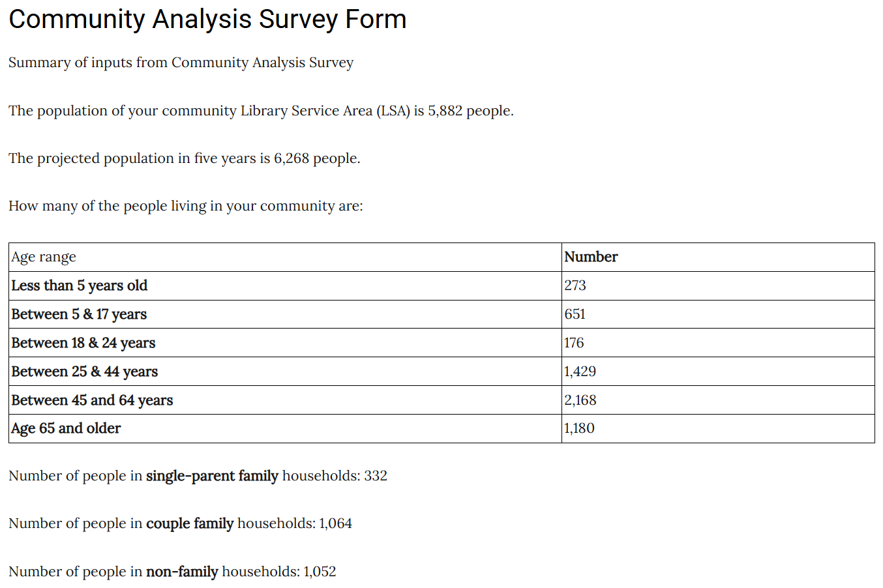883x588 pixels.
Task: Click the Summary of inputs subtitle line
Action: click(181, 63)
